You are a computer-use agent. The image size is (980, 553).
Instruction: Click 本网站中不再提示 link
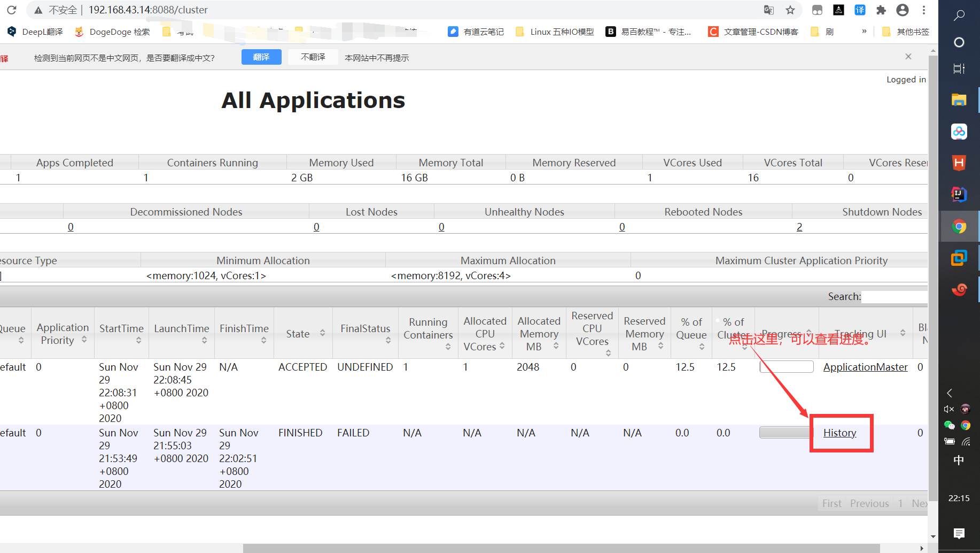(377, 58)
